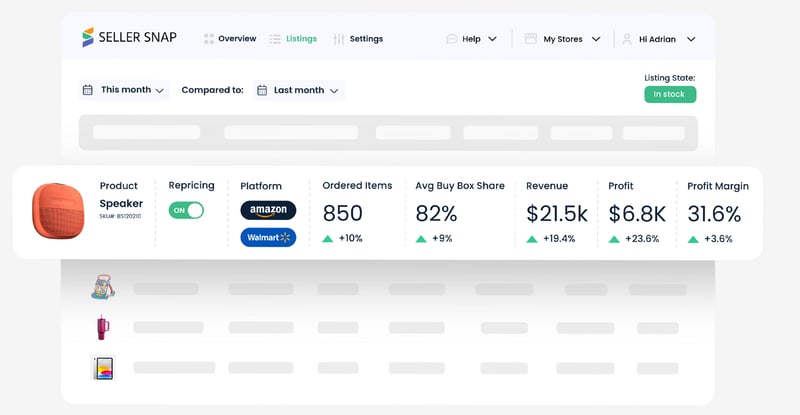Click the 82% buy box share value
The image size is (800, 415).
[436, 213]
